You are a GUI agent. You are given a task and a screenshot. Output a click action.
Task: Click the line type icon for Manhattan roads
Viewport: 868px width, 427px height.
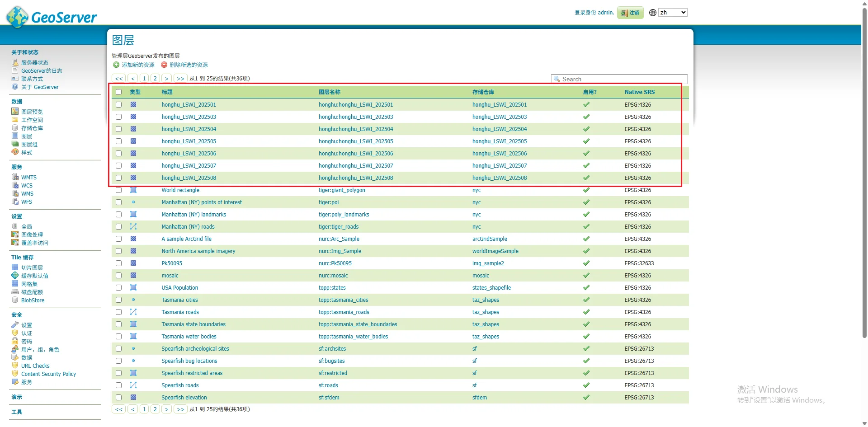point(133,227)
